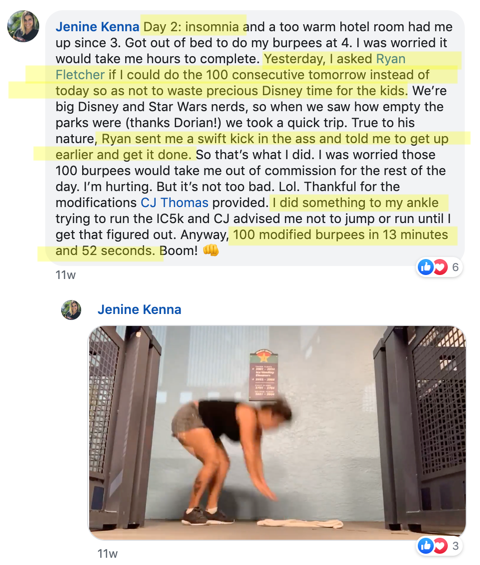
Task: Open the reaction count 3 on video reply
Action: [x=455, y=546]
